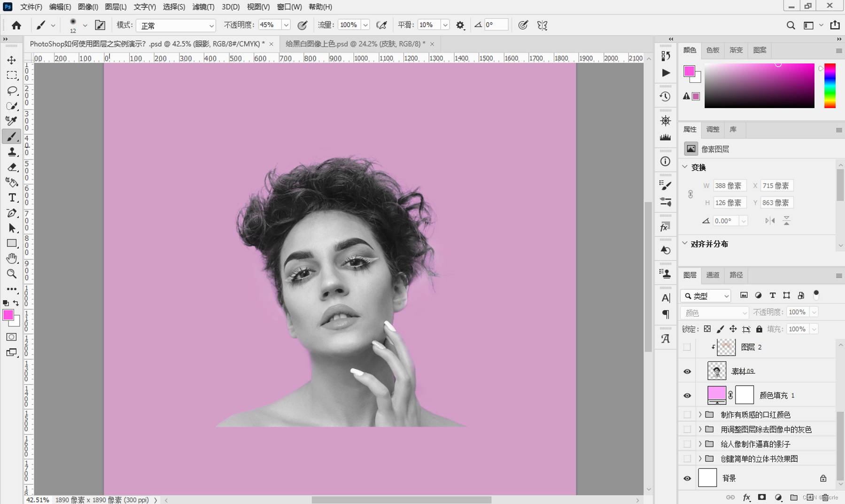This screenshot has height=504, width=845.
Task: Select the Rectangular Marquee tool
Action: coord(12,75)
